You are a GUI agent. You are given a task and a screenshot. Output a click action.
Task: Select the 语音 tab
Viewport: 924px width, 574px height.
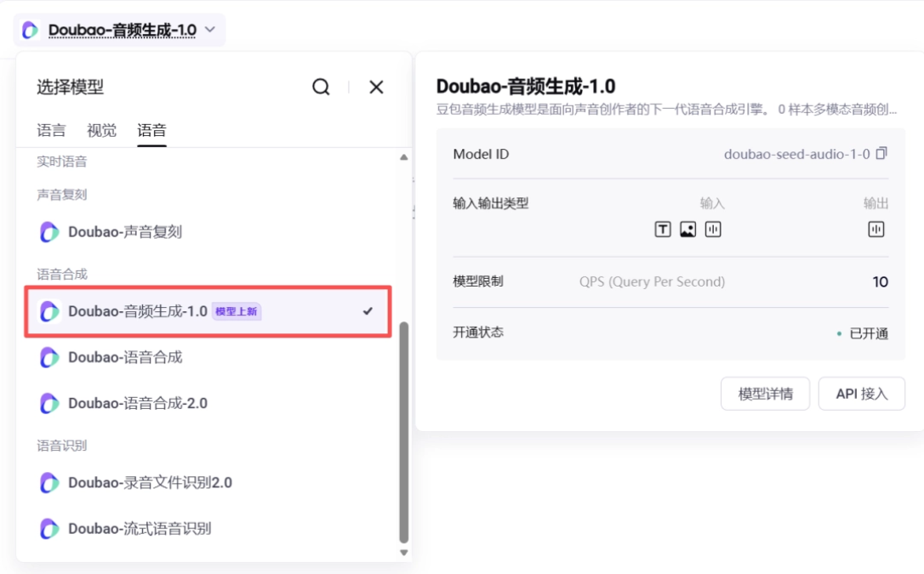point(152,130)
